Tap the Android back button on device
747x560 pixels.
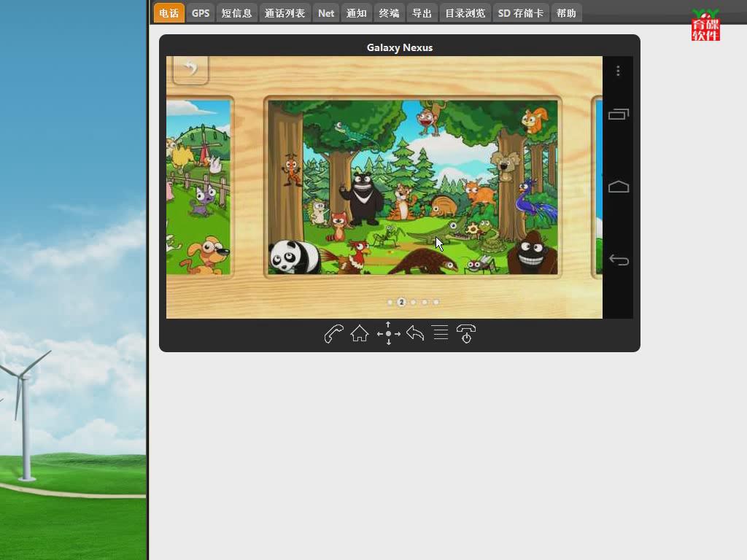pos(619,260)
